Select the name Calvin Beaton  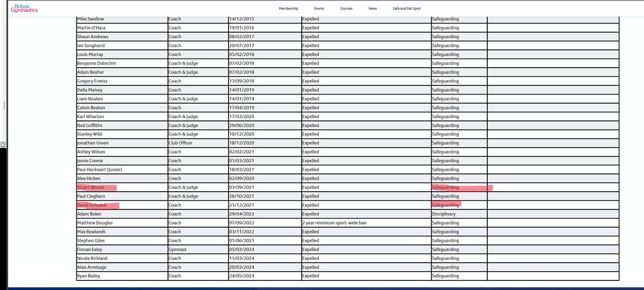91,107
